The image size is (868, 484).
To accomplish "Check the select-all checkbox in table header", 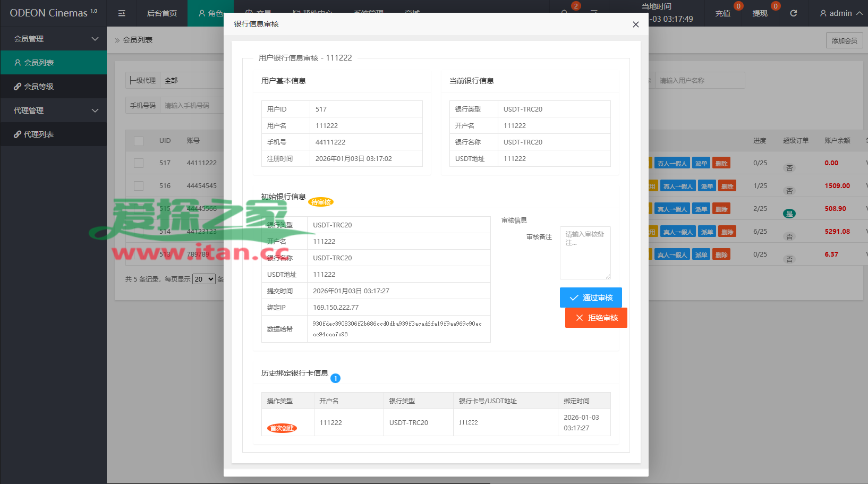I will point(139,141).
